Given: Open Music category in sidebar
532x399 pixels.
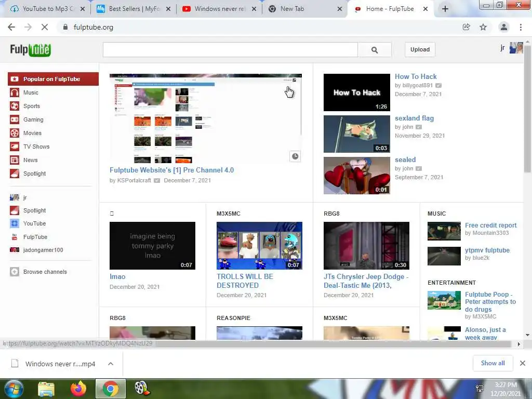Looking at the screenshot, I should (x=31, y=92).
